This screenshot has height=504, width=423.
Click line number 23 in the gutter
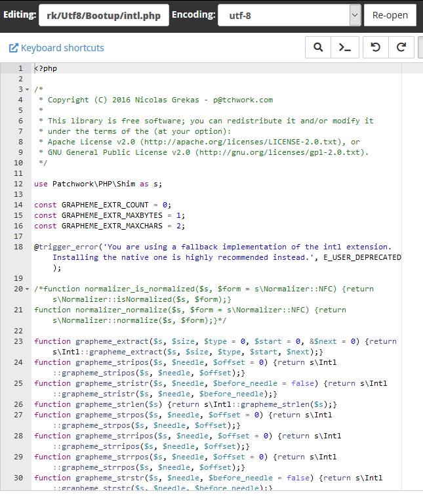pos(18,341)
